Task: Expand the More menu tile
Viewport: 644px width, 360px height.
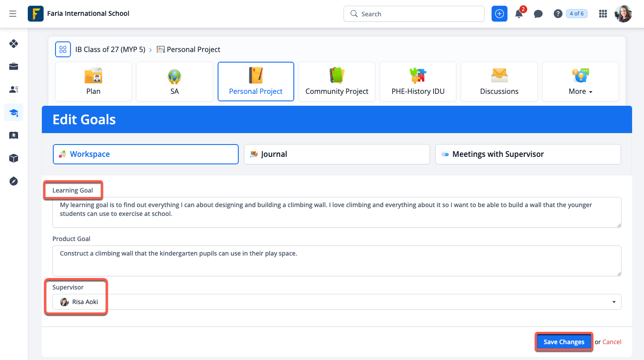Action: click(580, 82)
